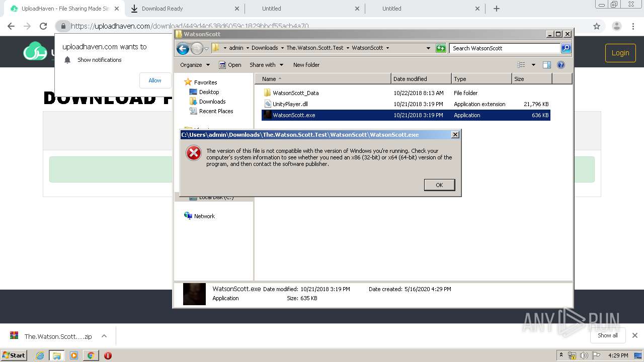Viewport: 644px width, 362px height.
Task: Switch to the first Untitled tab
Action: pos(305,9)
